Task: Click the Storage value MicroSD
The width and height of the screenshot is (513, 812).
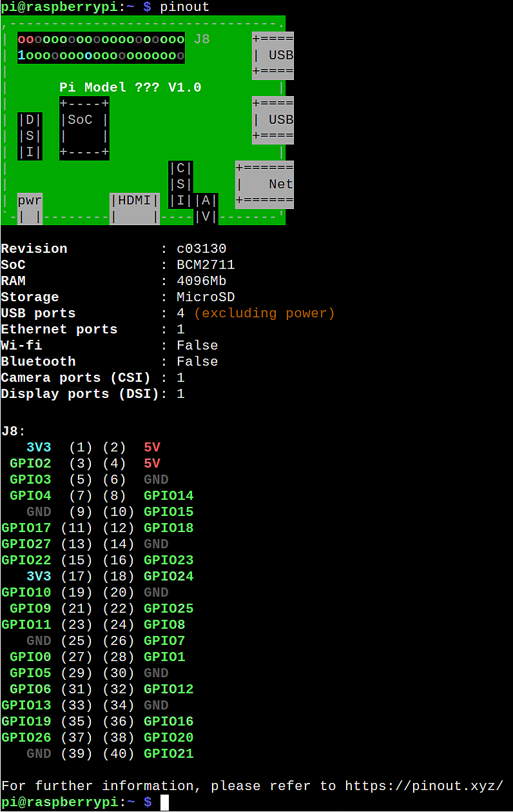Action: pyautogui.click(x=206, y=297)
